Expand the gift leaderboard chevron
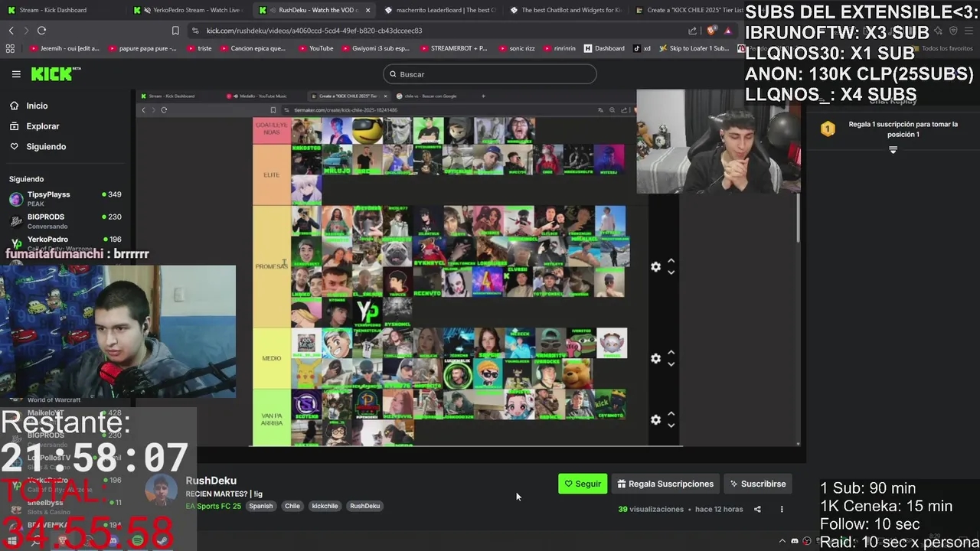980x551 pixels. tap(893, 150)
